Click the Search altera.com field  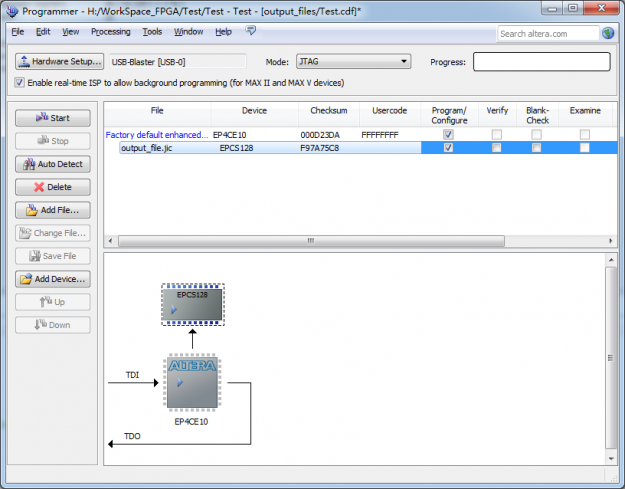coord(548,33)
